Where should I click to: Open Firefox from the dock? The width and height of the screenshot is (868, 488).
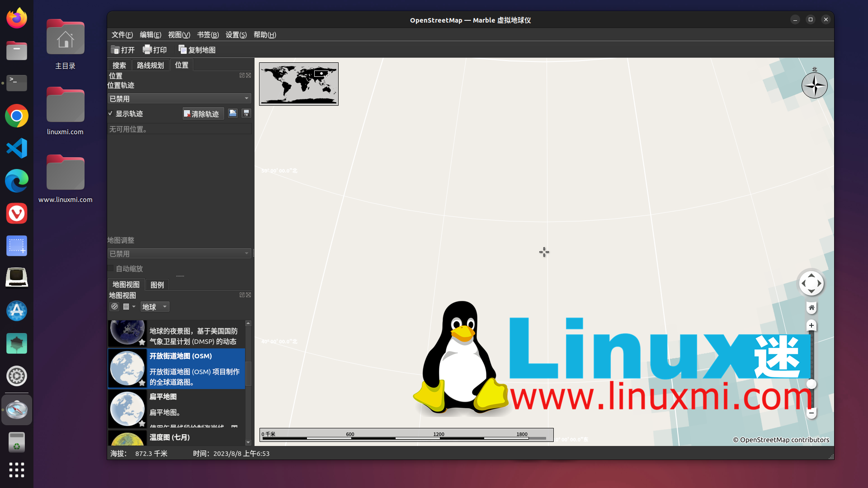(x=17, y=18)
